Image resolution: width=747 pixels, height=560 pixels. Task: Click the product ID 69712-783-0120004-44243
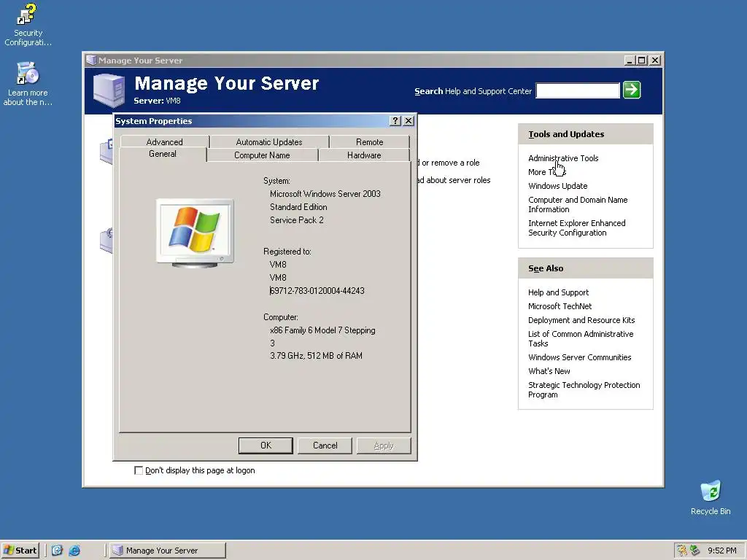coord(317,290)
